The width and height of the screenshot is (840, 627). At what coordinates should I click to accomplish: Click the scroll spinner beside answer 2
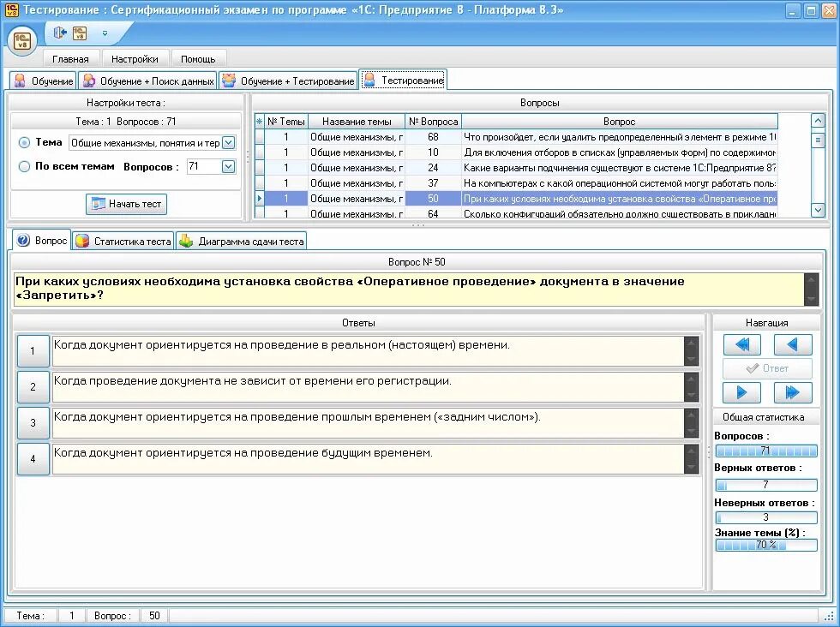click(x=692, y=386)
